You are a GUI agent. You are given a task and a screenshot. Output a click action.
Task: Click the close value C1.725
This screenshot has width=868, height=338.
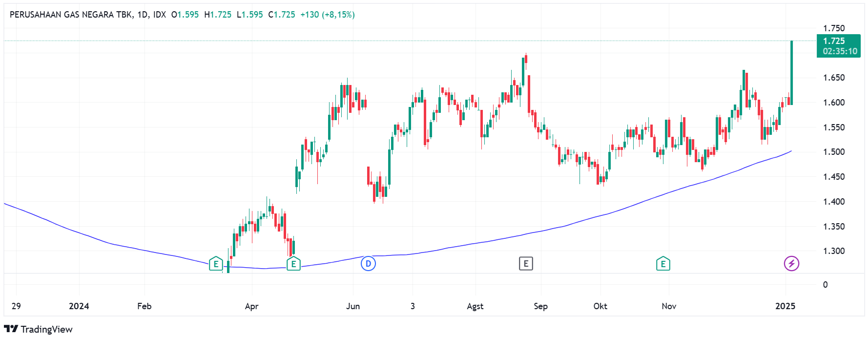(282, 15)
